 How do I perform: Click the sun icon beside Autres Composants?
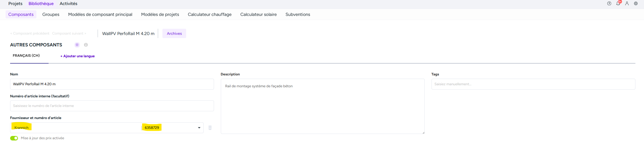[x=77, y=45]
